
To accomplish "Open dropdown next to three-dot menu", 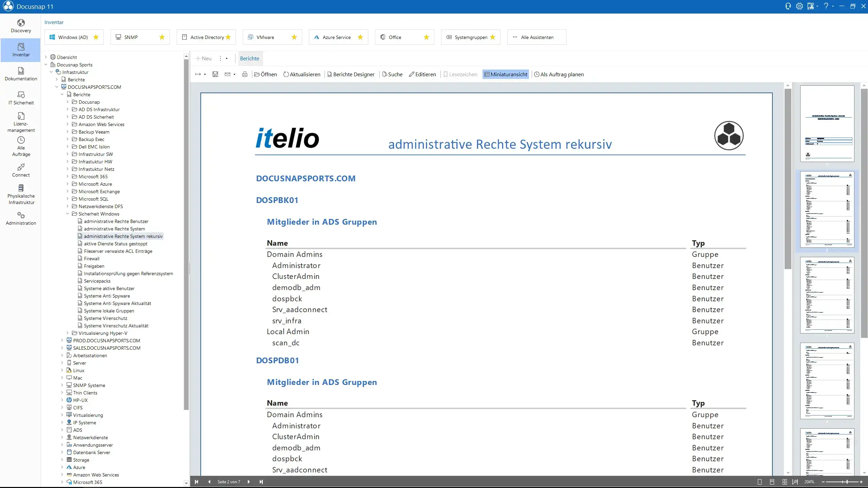I will coord(226,59).
